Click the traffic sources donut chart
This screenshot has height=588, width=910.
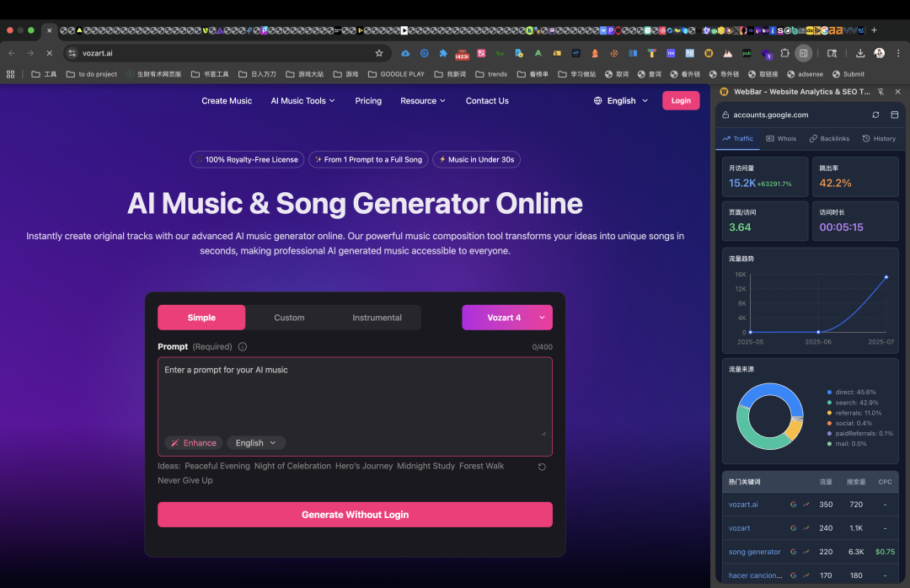[x=769, y=416]
